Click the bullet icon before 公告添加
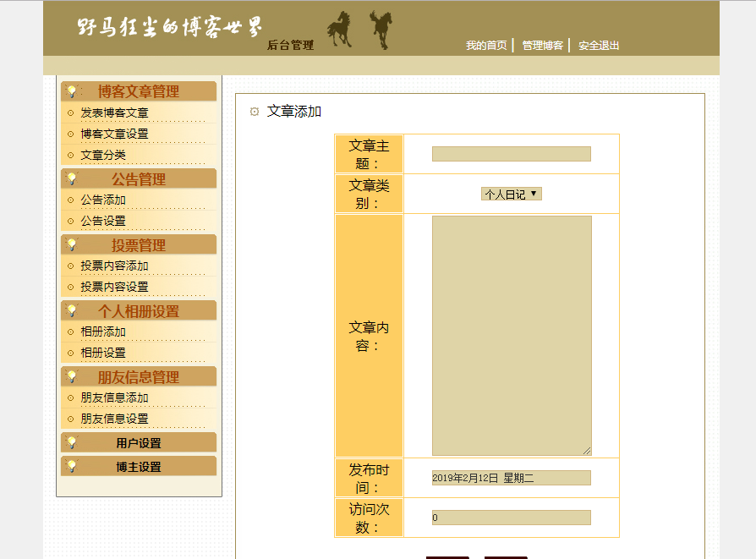This screenshot has width=756, height=559. [70, 200]
